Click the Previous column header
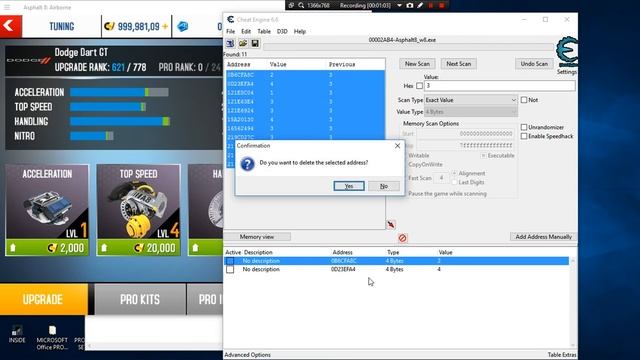 tap(342, 64)
